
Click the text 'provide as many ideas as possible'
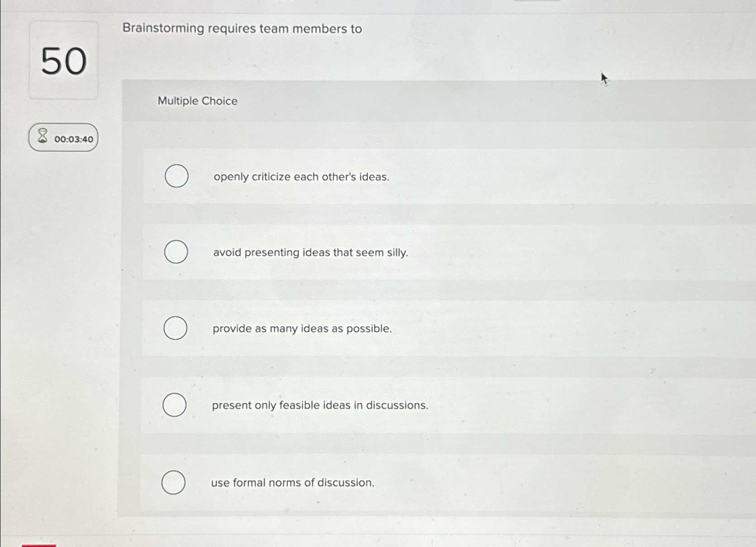(x=301, y=329)
